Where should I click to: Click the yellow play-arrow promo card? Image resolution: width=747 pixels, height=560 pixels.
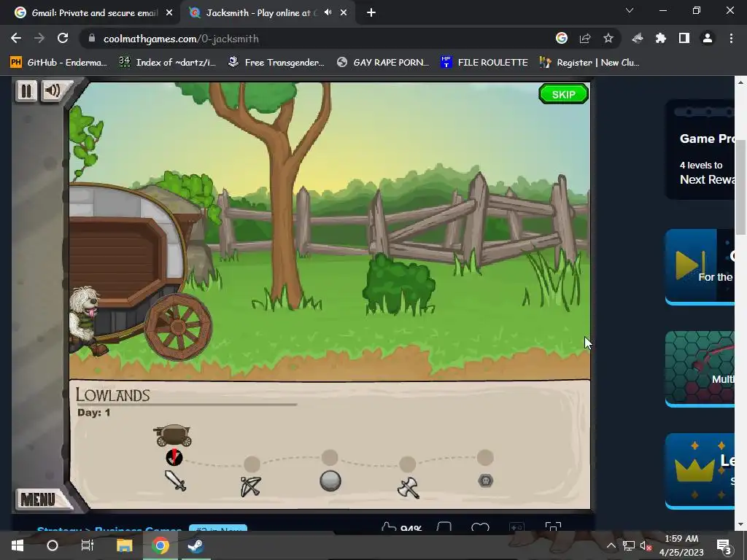[x=700, y=267]
